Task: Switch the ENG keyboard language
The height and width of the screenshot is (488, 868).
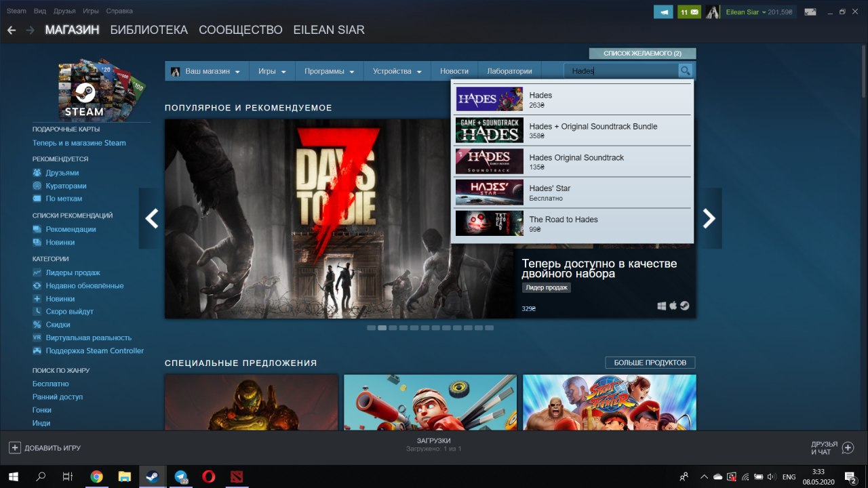Action: pyautogui.click(x=789, y=476)
